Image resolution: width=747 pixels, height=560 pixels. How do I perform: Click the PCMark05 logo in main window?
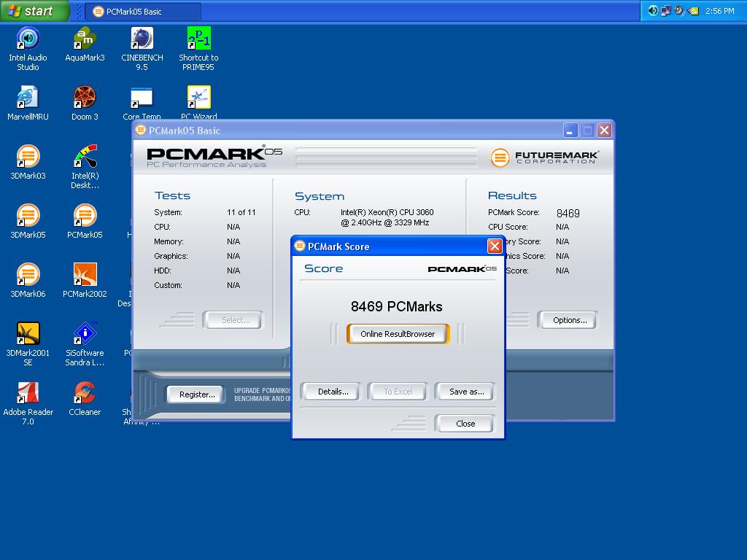214,157
